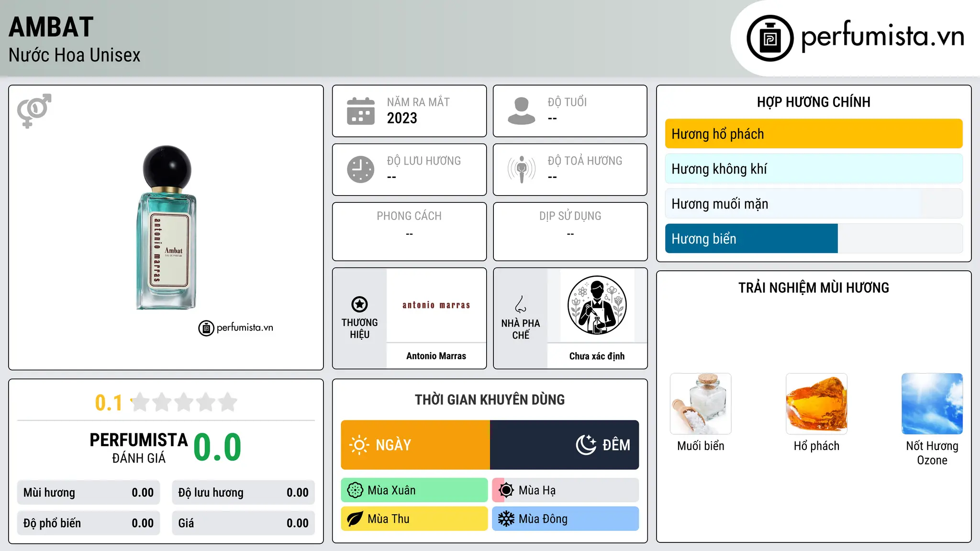Screen dimensions: 980x551
Task: Select the Hương không khí accord bar
Action: (813, 169)
